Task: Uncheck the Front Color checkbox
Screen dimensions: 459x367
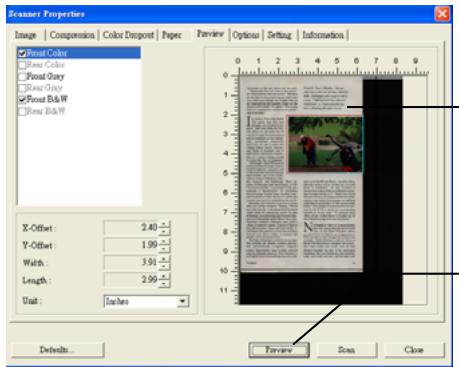Action: 22,53
